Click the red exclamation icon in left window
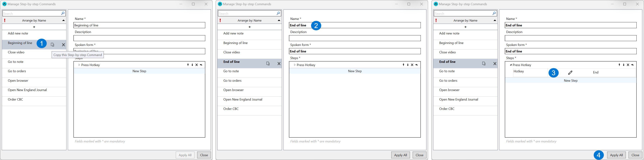 [5, 20]
